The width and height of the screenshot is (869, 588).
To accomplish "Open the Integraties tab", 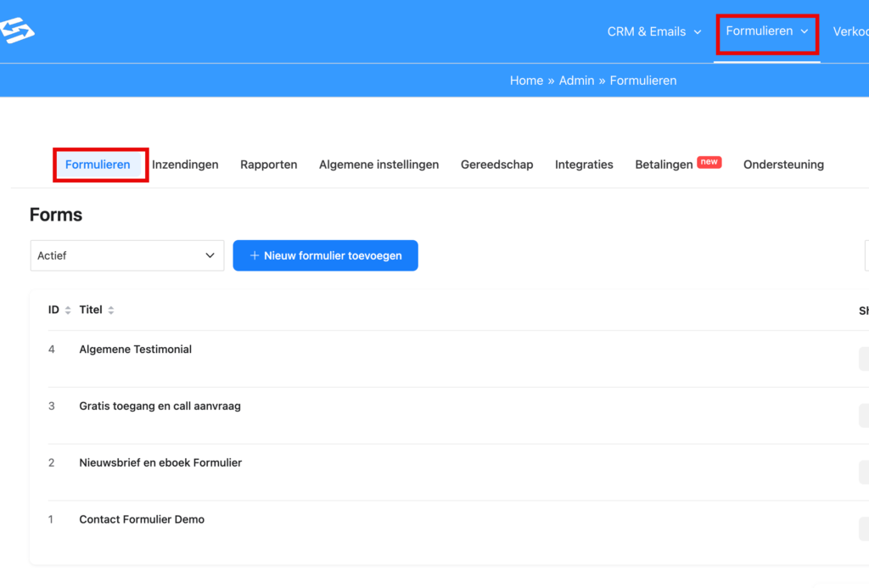I will pyautogui.click(x=584, y=165).
